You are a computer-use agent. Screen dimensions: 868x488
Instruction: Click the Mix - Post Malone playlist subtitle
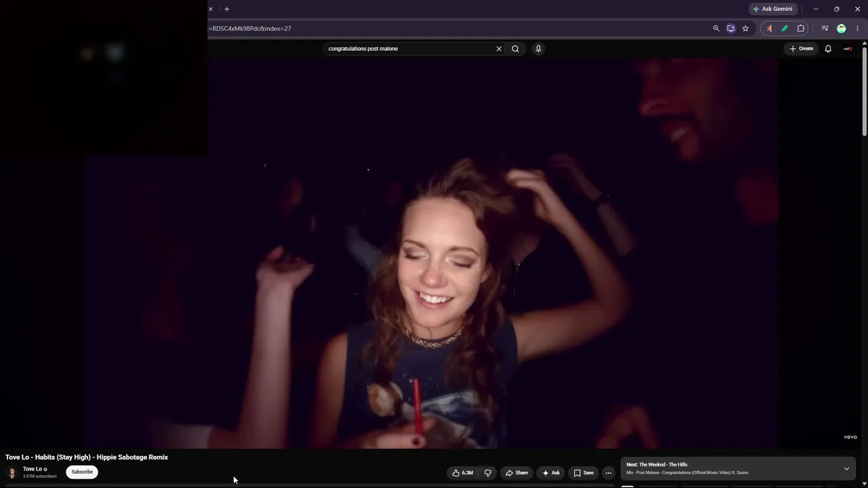pyautogui.click(x=687, y=473)
